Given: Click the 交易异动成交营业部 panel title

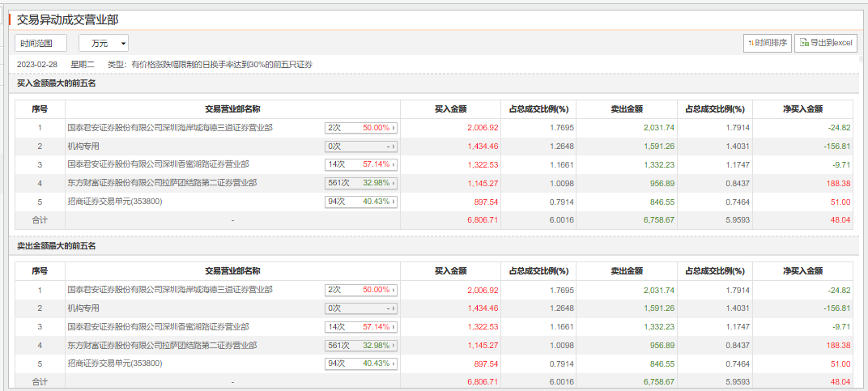Looking at the screenshot, I should pos(67,19).
